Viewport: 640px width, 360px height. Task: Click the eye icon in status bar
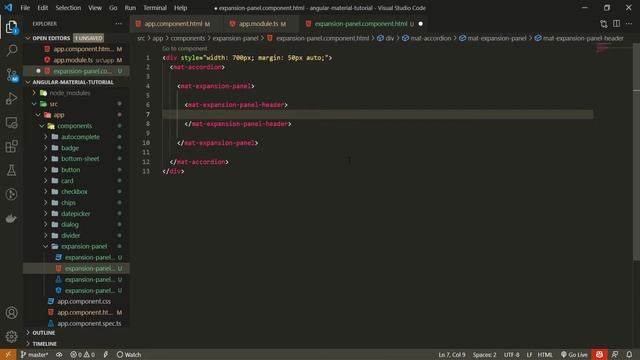(59, 354)
